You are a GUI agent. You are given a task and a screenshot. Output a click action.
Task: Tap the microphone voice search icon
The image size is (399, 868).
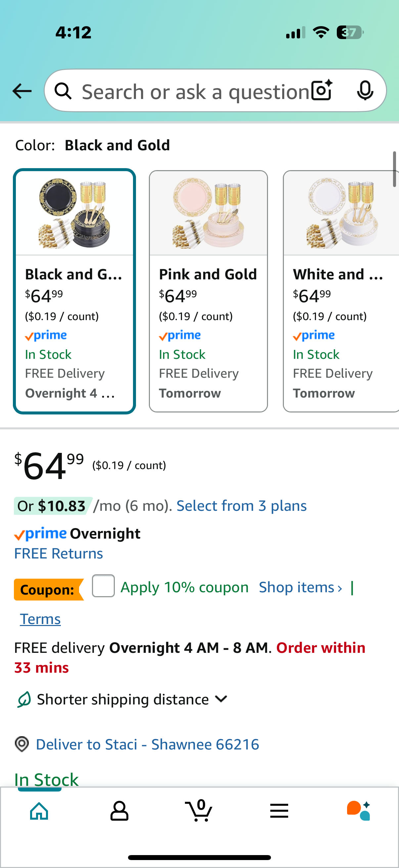[x=365, y=91]
